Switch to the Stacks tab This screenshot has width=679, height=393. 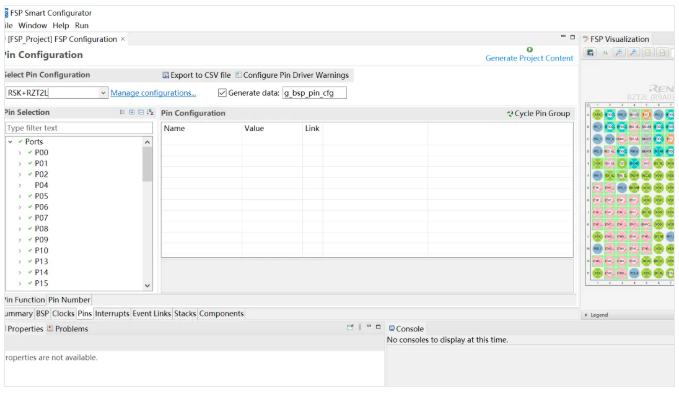coord(185,313)
